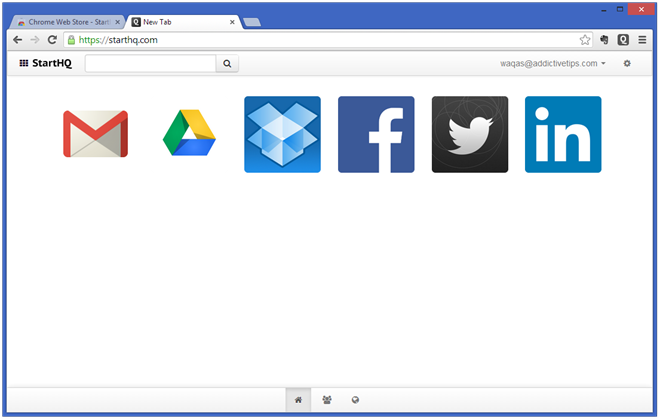The image size is (660, 419).
Task: Expand the waqas@addictivetips.com account dropdown
Action: [553, 63]
